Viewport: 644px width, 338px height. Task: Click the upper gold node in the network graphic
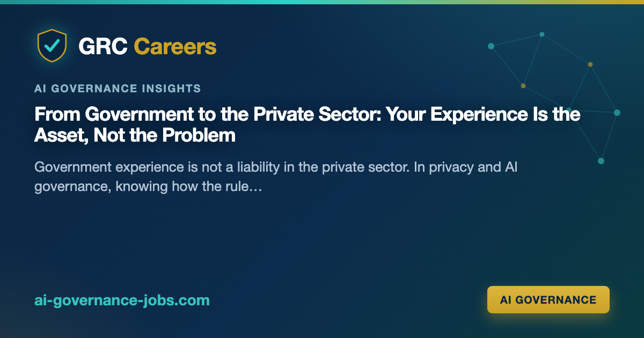click(x=590, y=64)
